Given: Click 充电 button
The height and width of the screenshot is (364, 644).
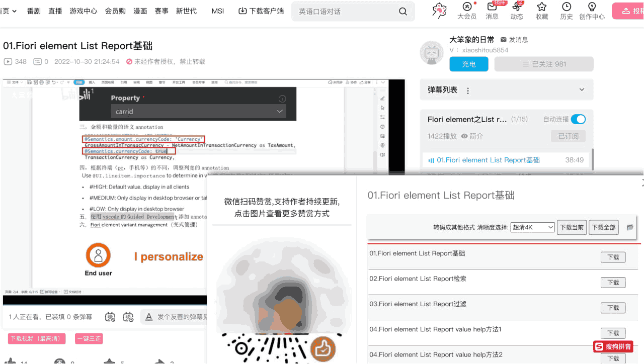Looking at the screenshot, I should pyautogui.click(x=469, y=64).
